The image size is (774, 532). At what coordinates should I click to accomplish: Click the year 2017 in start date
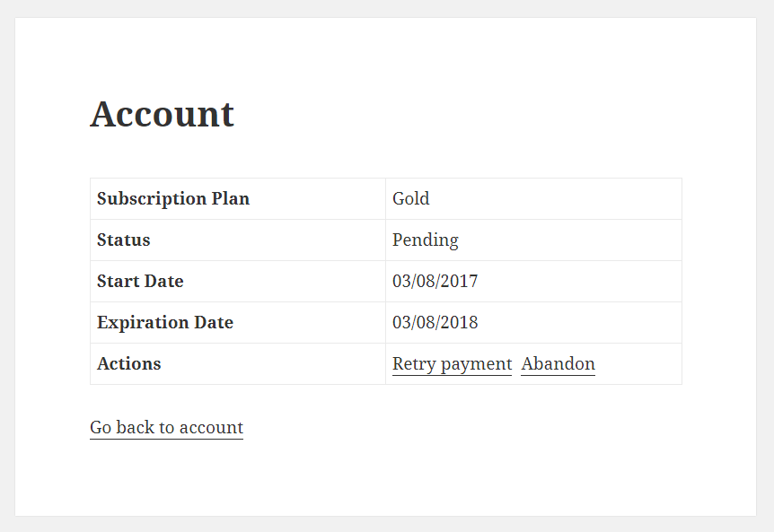pyautogui.click(x=459, y=282)
